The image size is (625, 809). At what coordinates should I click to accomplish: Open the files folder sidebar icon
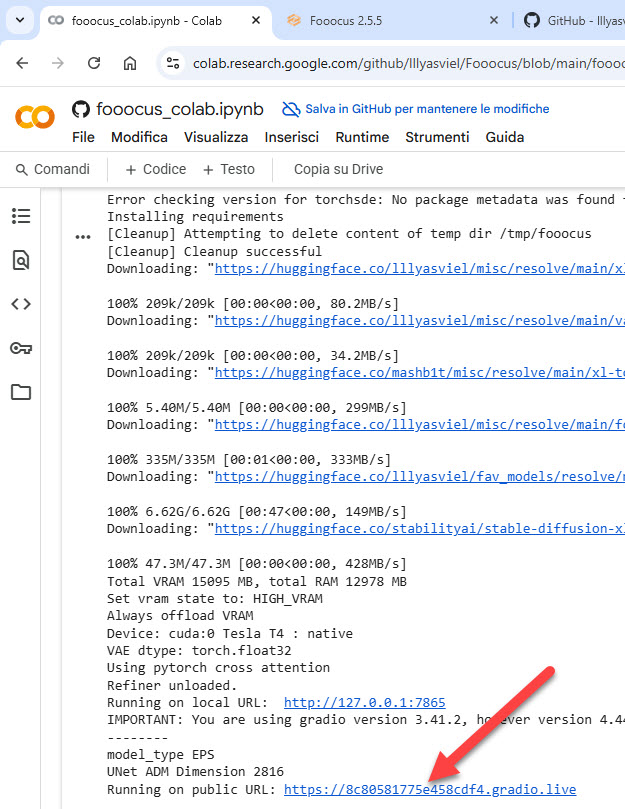21,392
